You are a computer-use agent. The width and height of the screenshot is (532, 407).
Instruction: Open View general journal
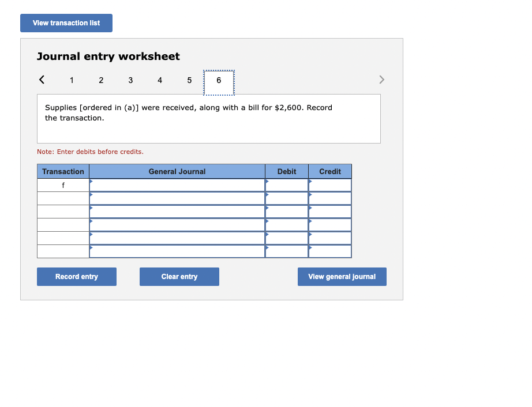tap(342, 277)
